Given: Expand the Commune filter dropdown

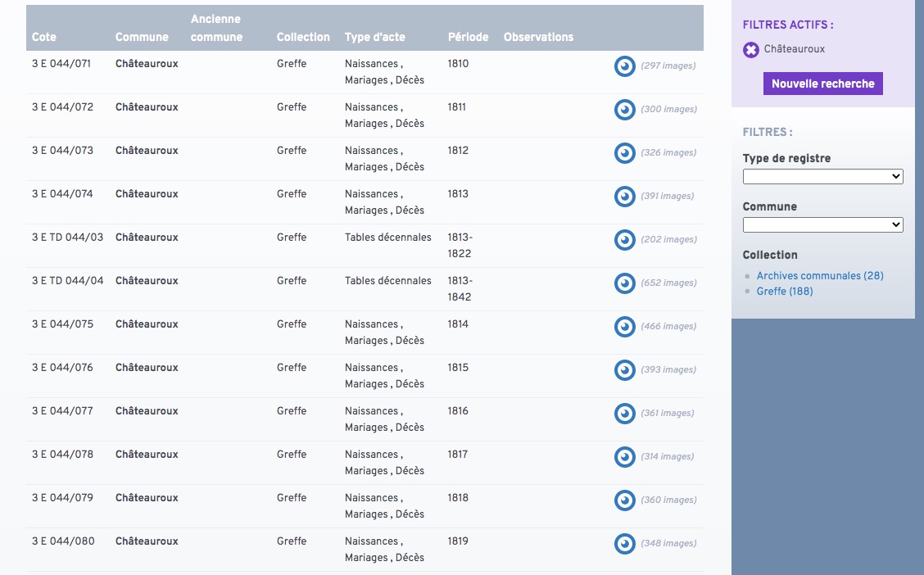Looking at the screenshot, I should tap(822, 224).
